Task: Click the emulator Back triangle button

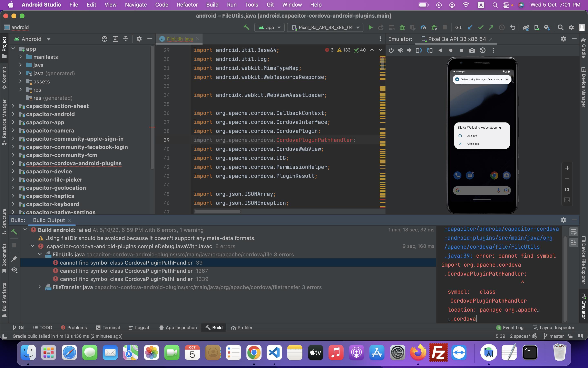Action: click(x=440, y=50)
